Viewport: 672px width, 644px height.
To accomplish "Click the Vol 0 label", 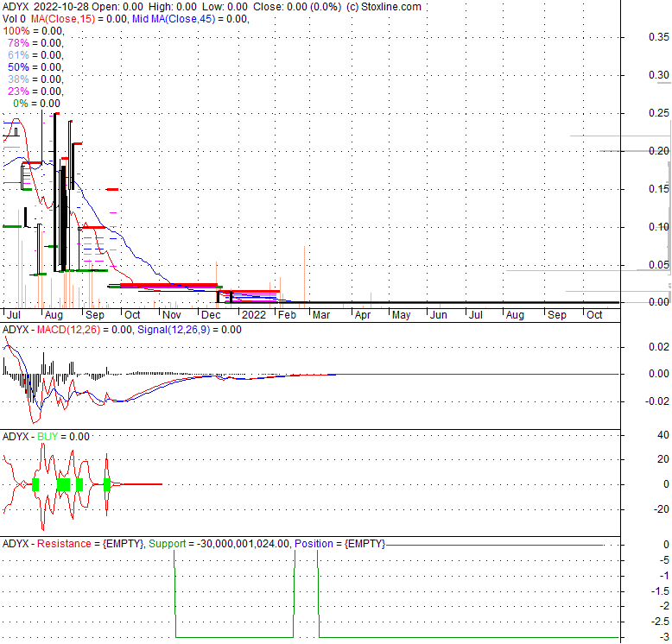I will [14, 19].
